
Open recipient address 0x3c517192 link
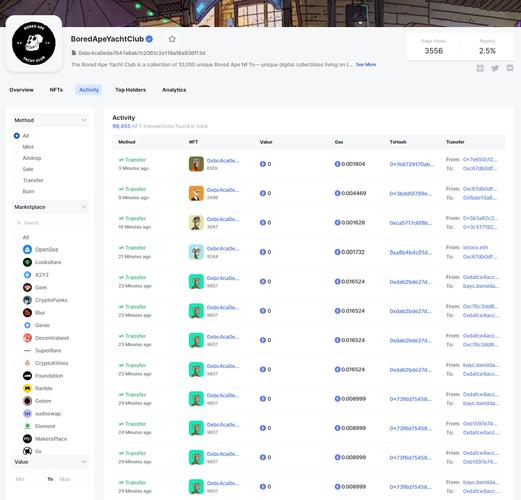click(480, 227)
